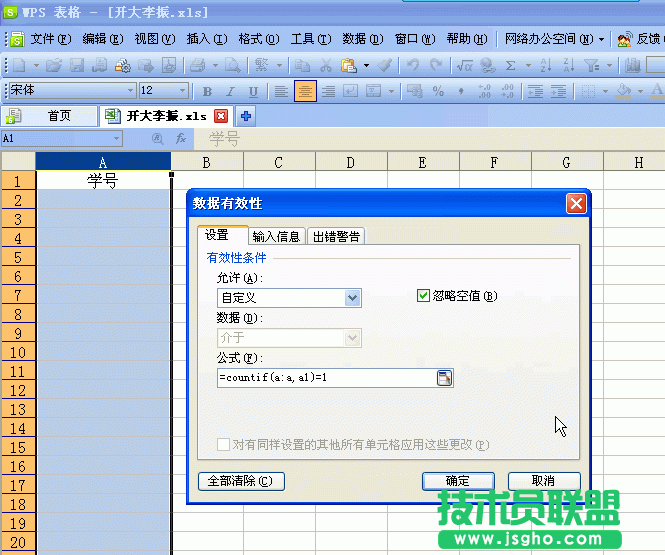The width and height of the screenshot is (665, 555).
Task: Click the Chart wizard icon
Action: [x=633, y=65]
